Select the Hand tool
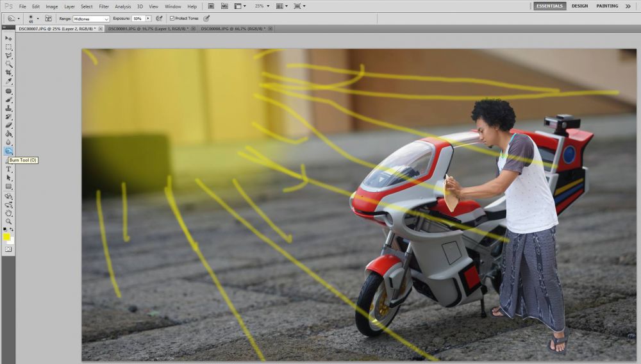This screenshot has height=364, width=641. (8, 213)
